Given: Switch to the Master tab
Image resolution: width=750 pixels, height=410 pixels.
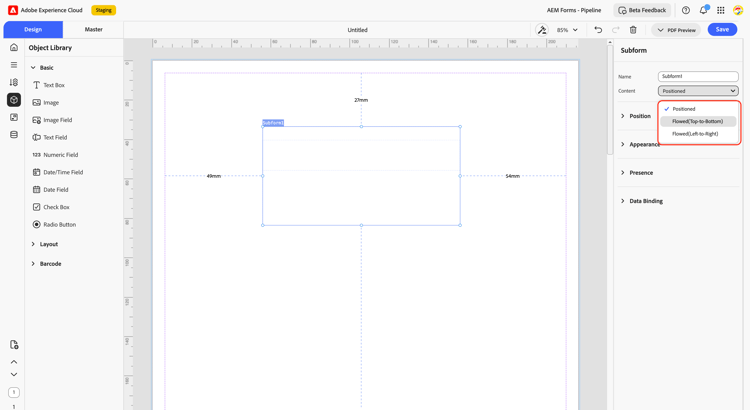Looking at the screenshot, I should [x=93, y=30].
